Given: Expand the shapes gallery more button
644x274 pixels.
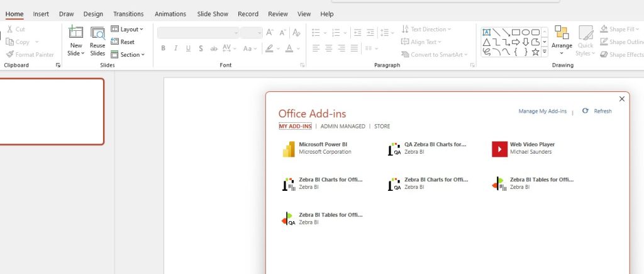Looking at the screenshot, I should (545, 52).
